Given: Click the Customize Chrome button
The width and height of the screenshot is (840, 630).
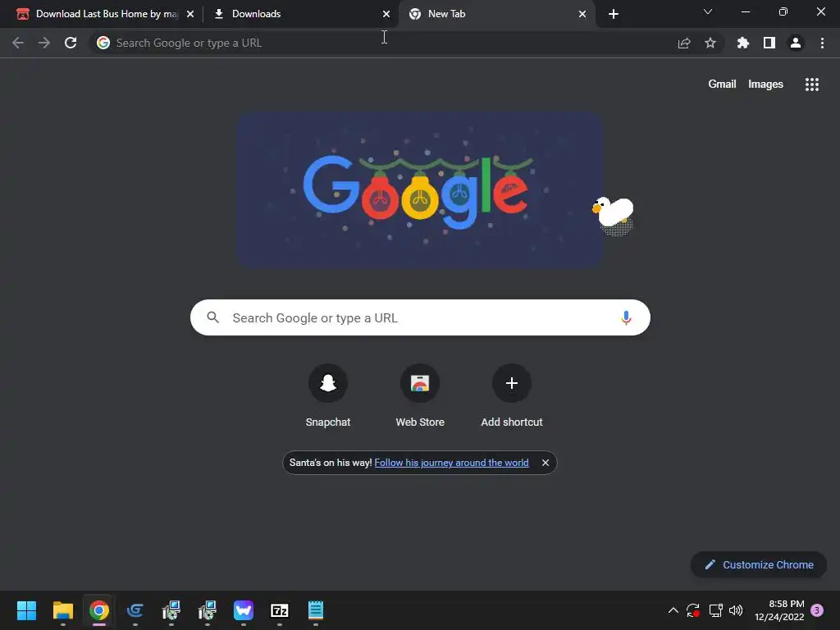Looking at the screenshot, I should click(759, 564).
